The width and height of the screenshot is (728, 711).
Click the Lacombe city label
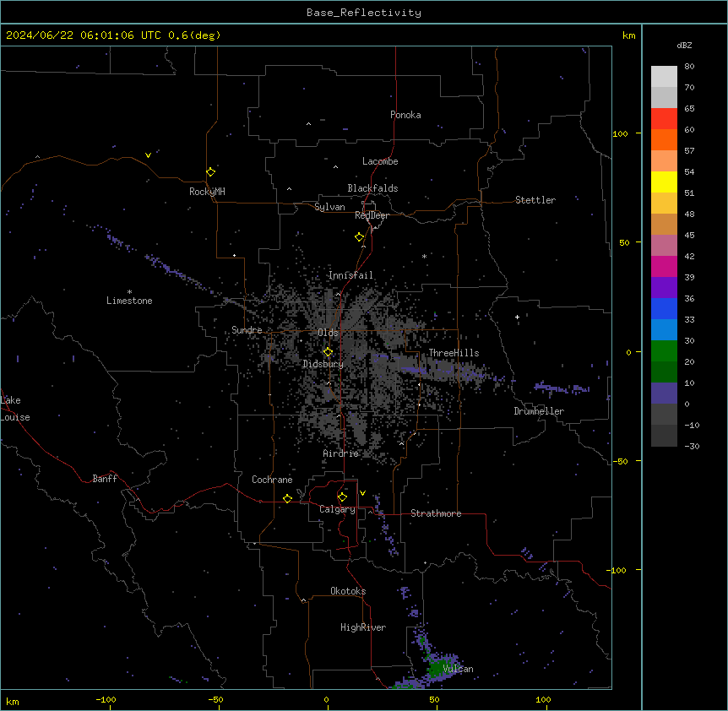pyautogui.click(x=380, y=161)
